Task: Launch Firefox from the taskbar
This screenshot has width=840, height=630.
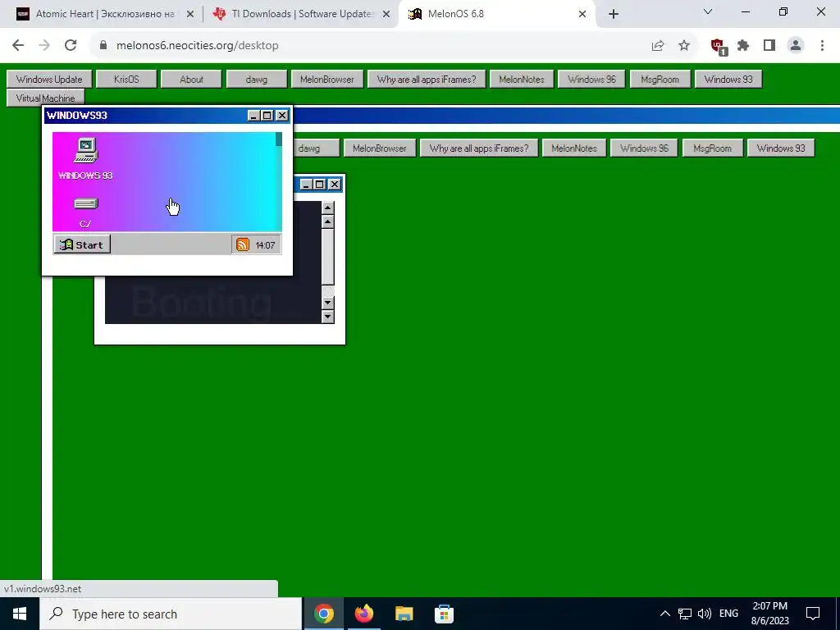Action: (363, 614)
